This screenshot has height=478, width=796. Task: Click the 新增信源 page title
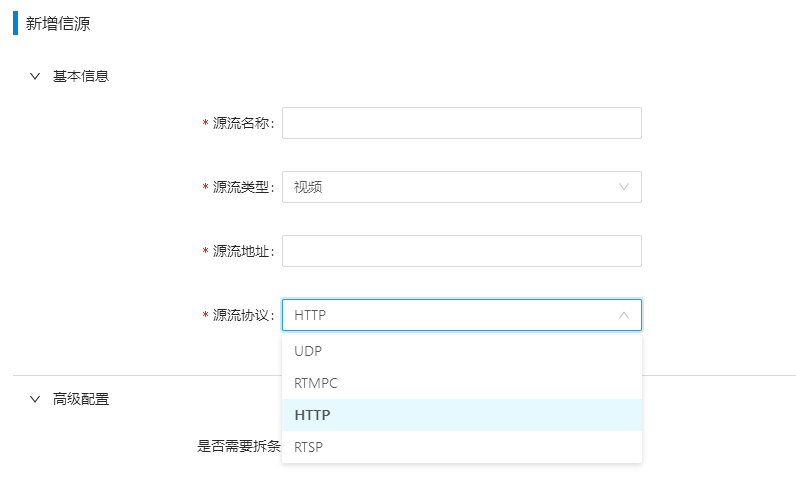(58, 23)
